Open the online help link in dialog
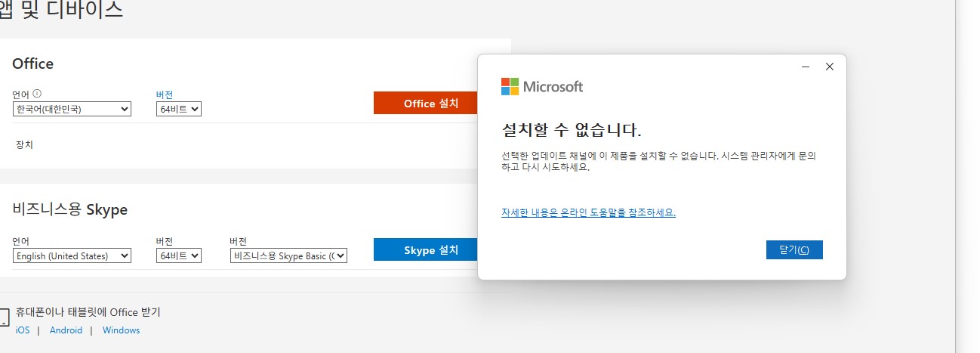980x353 pixels. click(588, 212)
